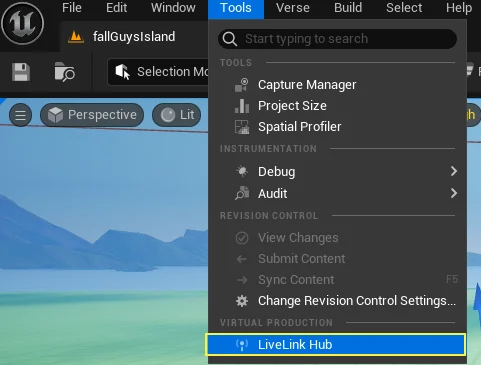Image resolution: width=481 pixels, height=365 pixels.
Task: Expand the Debug submenu arrow
Action: pyautogui.click(x=453, y=171)
